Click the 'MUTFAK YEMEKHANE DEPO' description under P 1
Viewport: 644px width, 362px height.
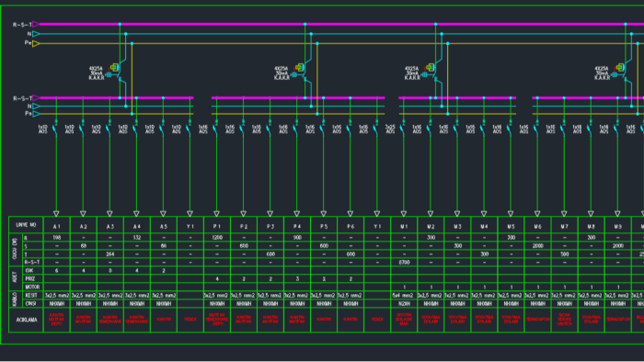217,320
